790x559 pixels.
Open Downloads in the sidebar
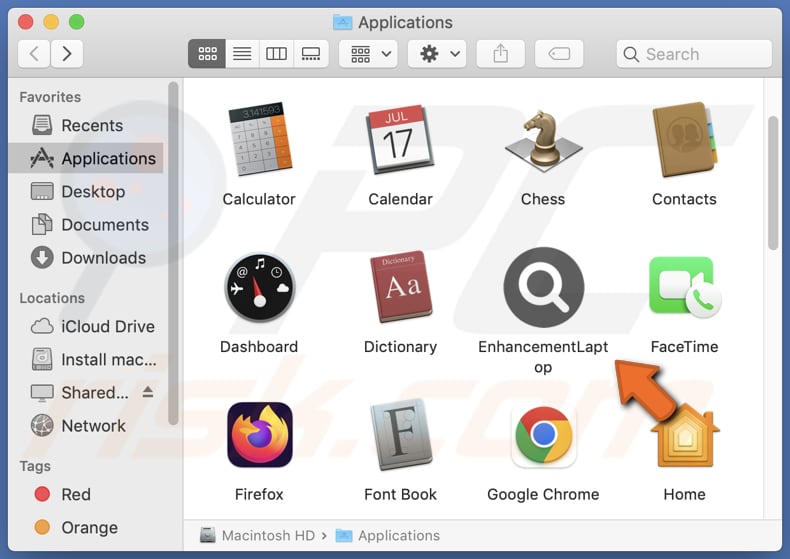point(86,258)
